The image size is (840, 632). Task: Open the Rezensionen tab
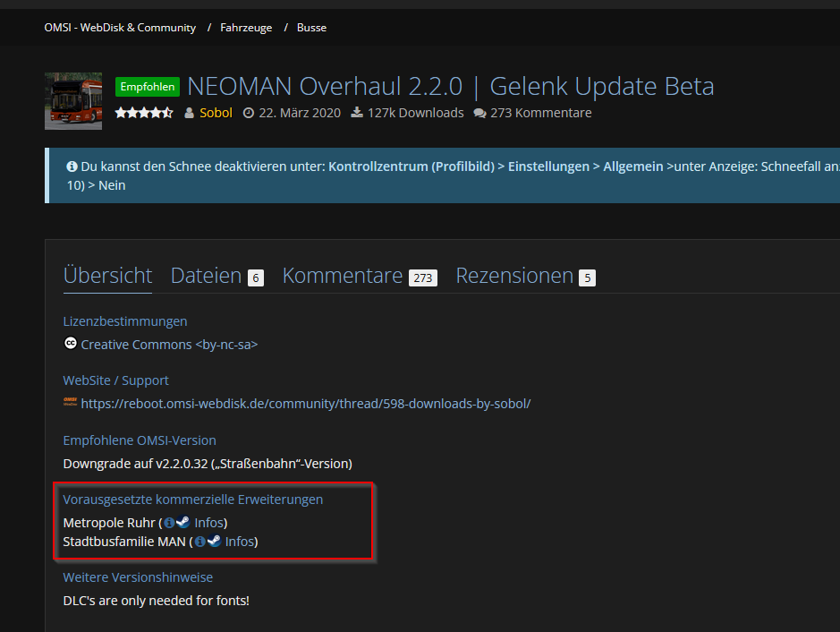(514, 276)
